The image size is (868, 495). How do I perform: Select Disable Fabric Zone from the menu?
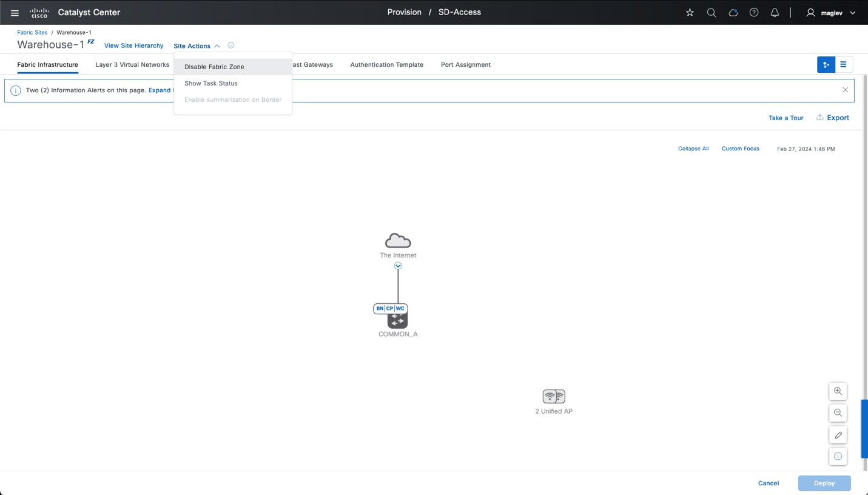pyautogui.click(x=214, y=67)
